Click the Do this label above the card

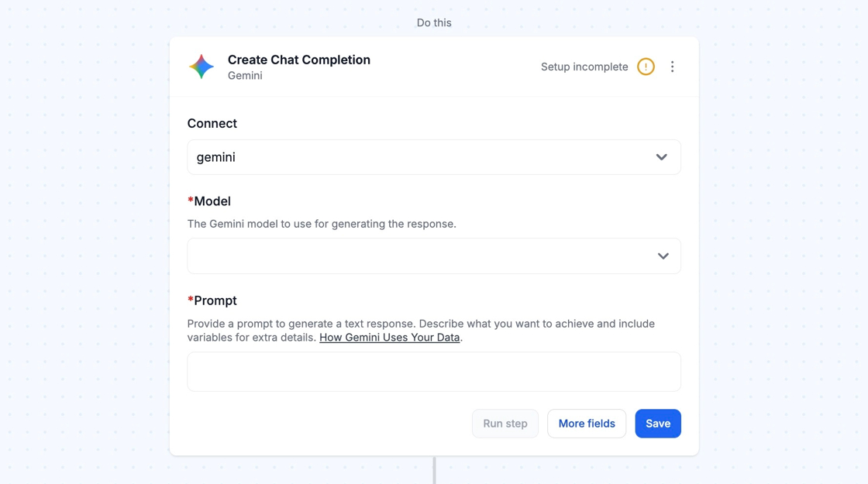(434, 22)
